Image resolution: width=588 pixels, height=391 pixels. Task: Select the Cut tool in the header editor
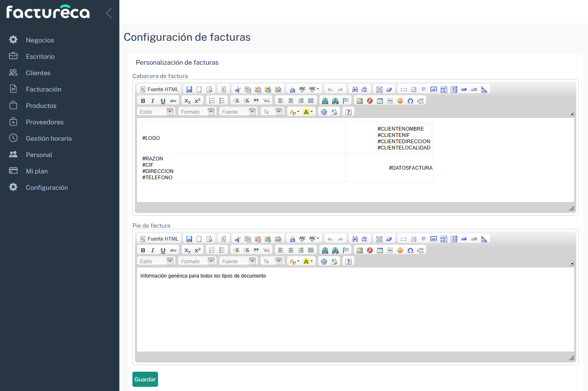coord(237,89)
